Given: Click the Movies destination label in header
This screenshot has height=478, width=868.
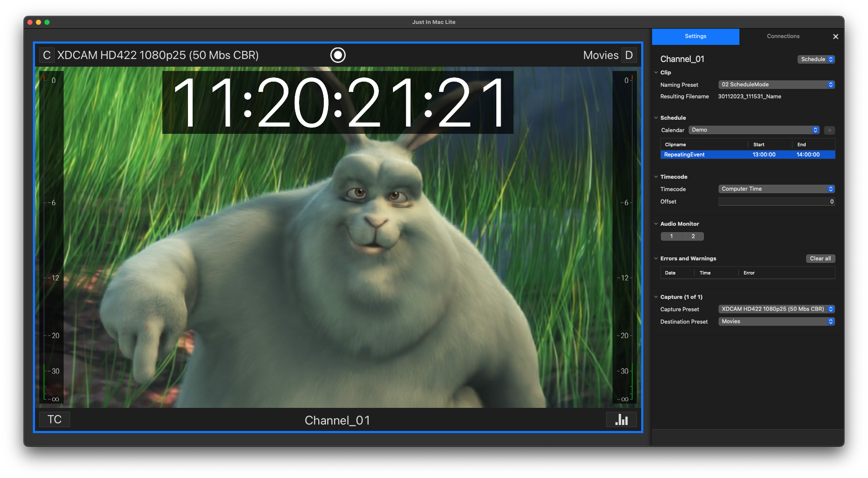Looking at the screenshot, I should (601, 55).
